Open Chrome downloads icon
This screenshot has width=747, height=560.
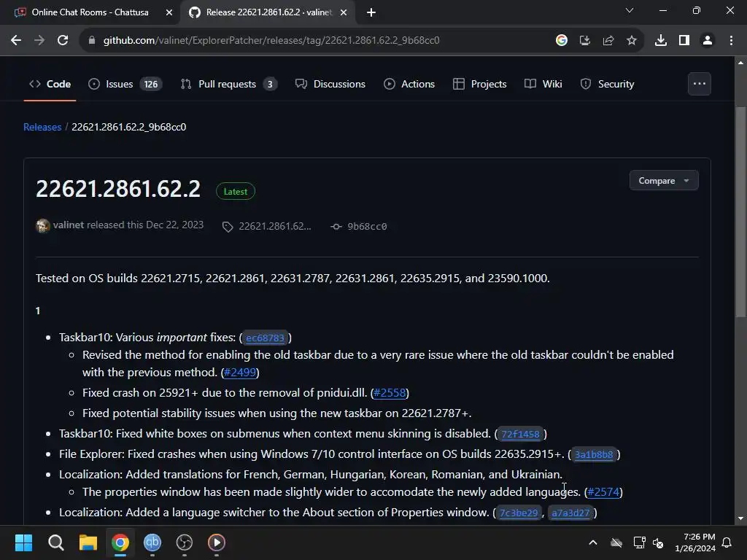click(x=660, y=41)
